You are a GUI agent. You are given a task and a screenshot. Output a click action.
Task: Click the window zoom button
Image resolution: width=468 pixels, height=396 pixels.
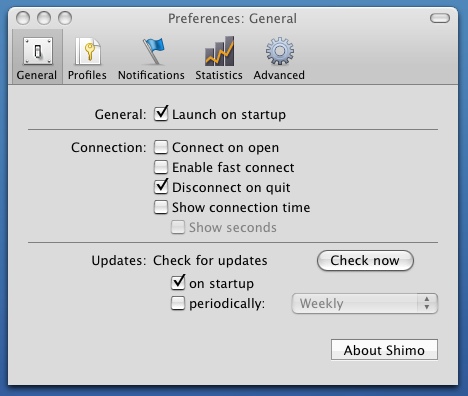click(65, 18)
